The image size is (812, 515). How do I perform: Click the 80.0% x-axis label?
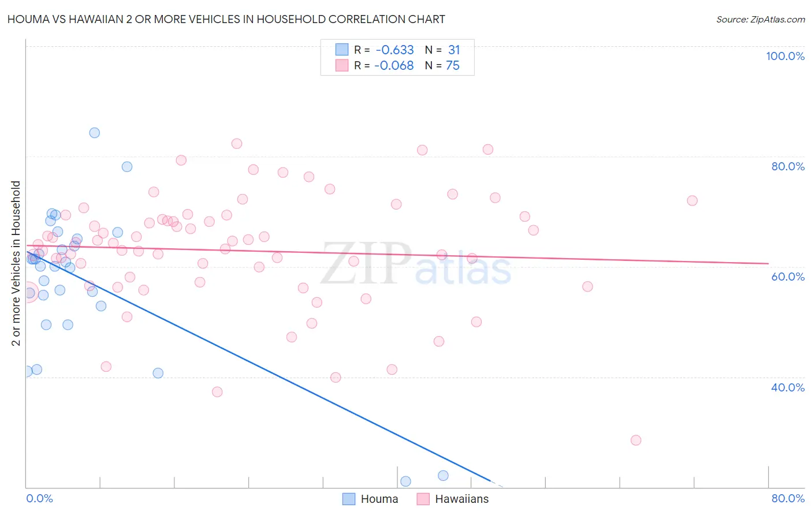(788, 498)
